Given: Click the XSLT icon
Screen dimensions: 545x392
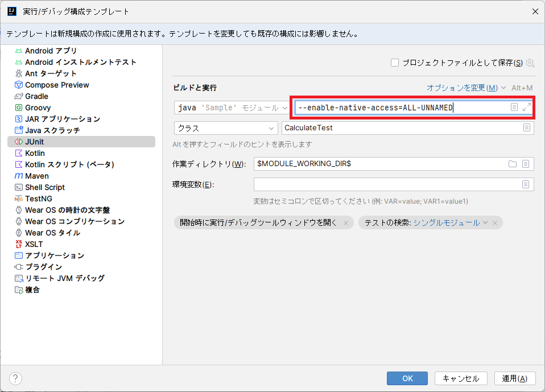Looking at the screenshot, I should coord(19,244).
